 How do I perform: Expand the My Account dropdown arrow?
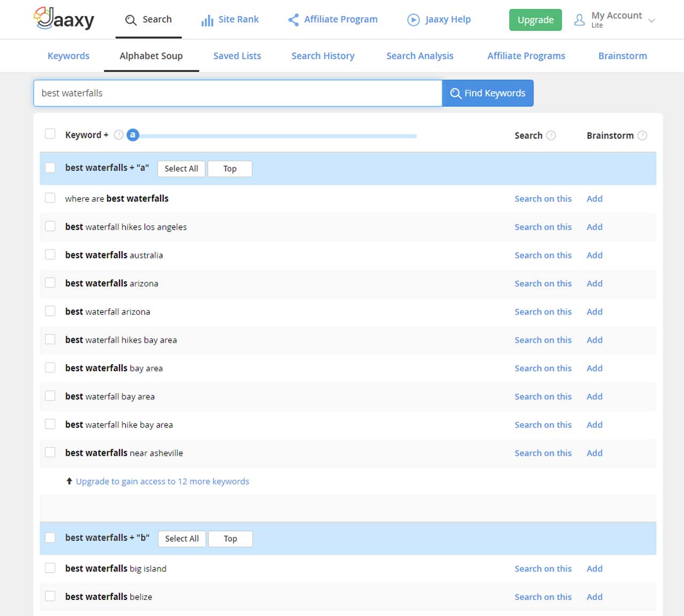(651, 20)
